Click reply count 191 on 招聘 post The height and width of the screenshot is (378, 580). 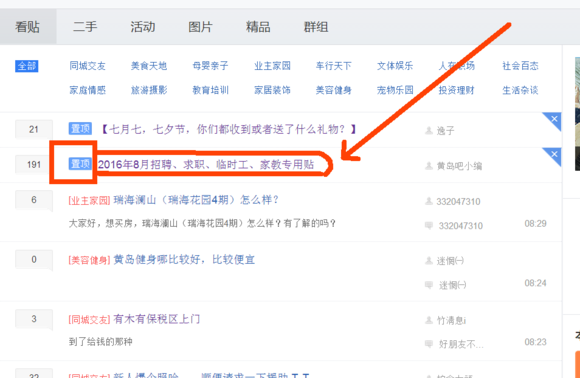34,164
